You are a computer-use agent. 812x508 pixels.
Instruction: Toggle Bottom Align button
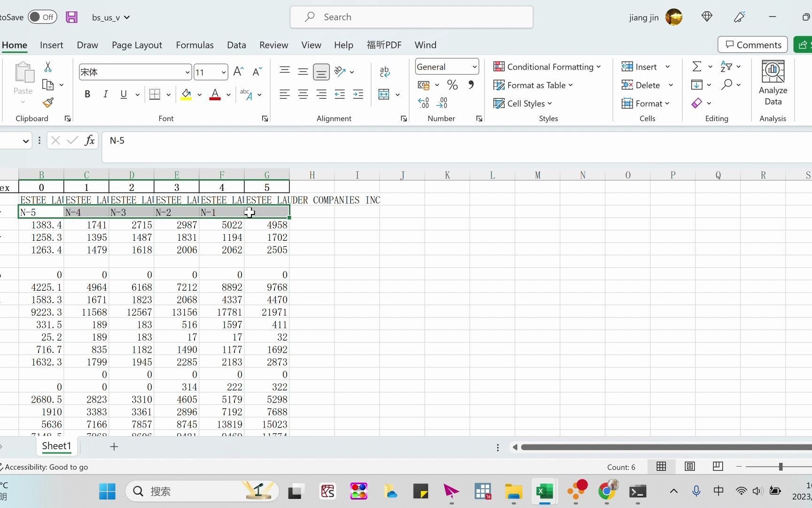[x=321, y=72]
